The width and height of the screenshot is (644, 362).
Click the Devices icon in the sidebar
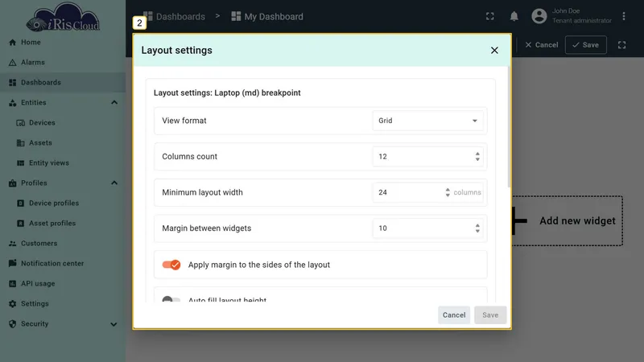[x=21, y=123]
